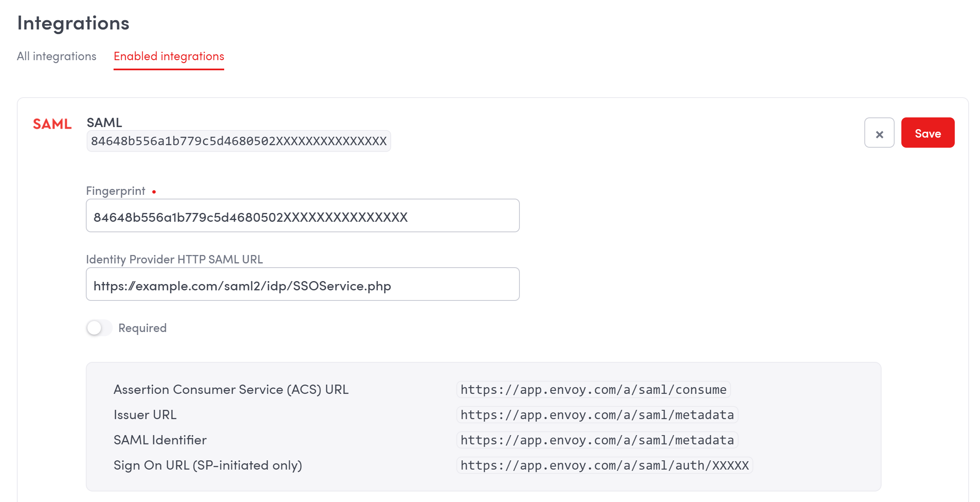The height and width of the screenshot is (502, 980).
Task: Click inside the Fingerprint input field
Action: point(302,216)
